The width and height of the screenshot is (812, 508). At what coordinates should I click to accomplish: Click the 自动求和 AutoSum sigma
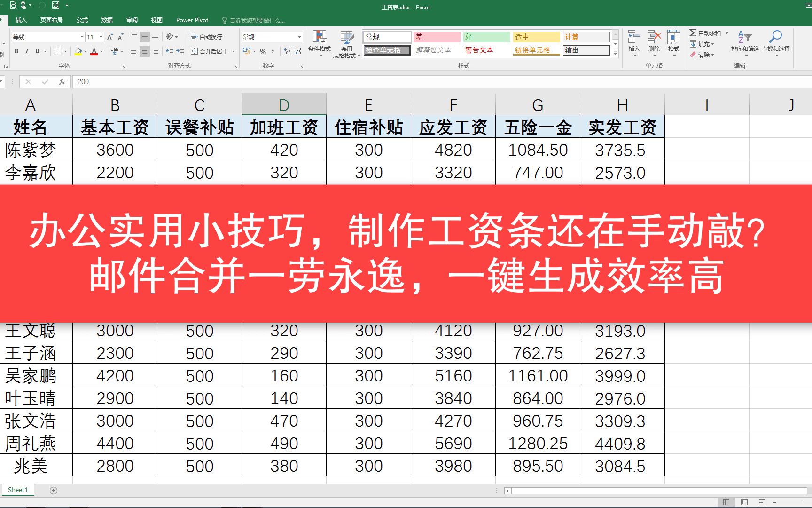693,33
